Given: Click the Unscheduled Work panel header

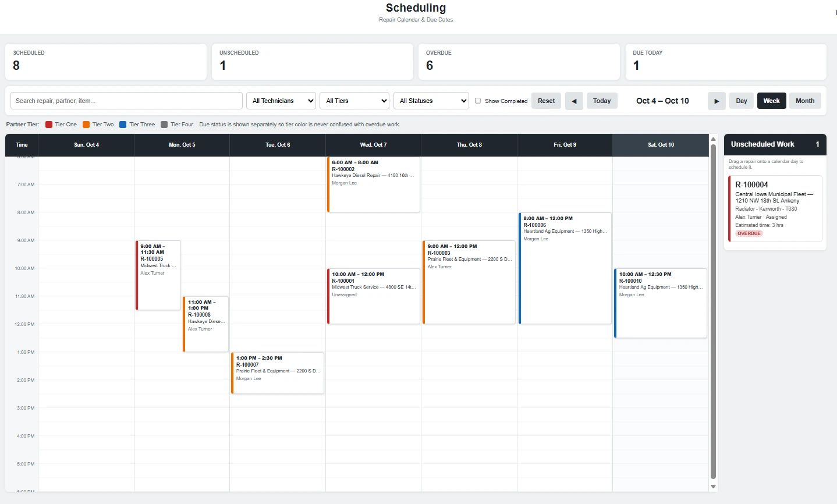Looking at the screenshot, I should [x=775, y=144].
